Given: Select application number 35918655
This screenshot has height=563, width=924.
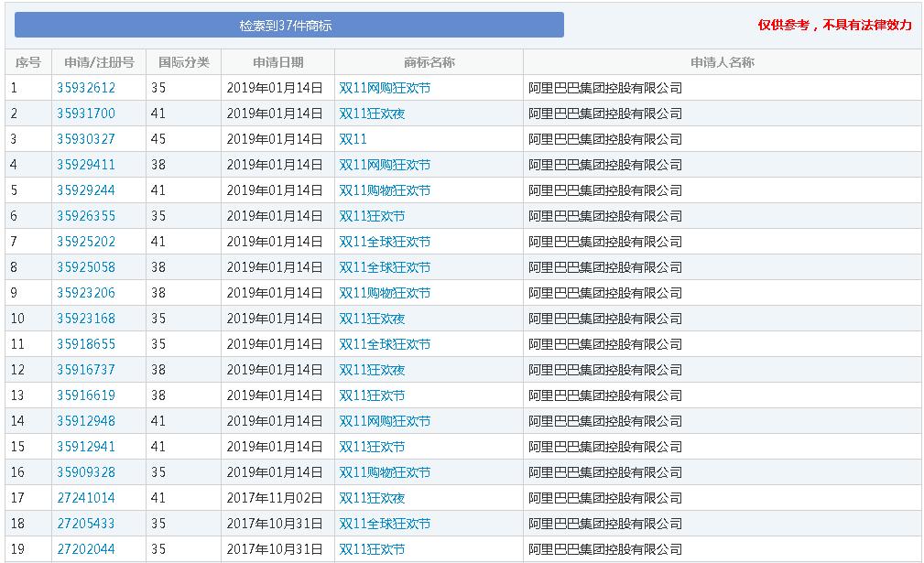Looking at the screenshot, I should 86,344.
